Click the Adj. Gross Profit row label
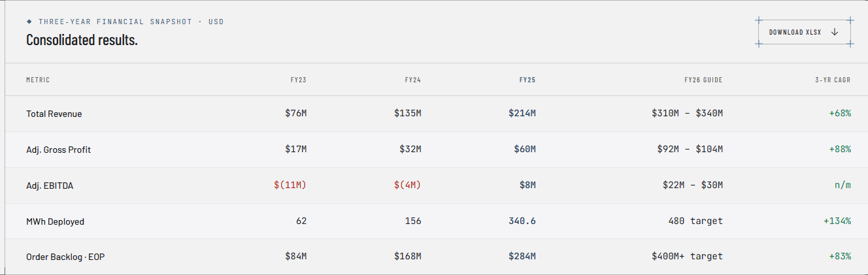The width and height of the screenshot is (868, 275). tap(59, 150)
